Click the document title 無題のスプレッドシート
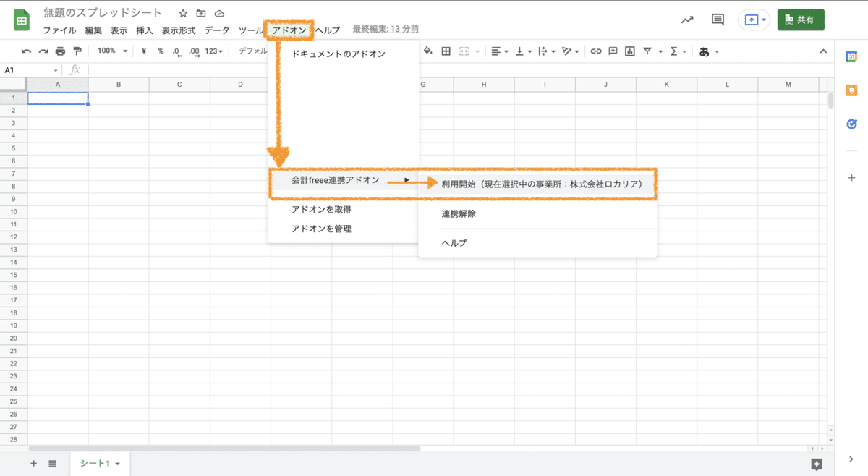868x476 pixels. (103, 14)
